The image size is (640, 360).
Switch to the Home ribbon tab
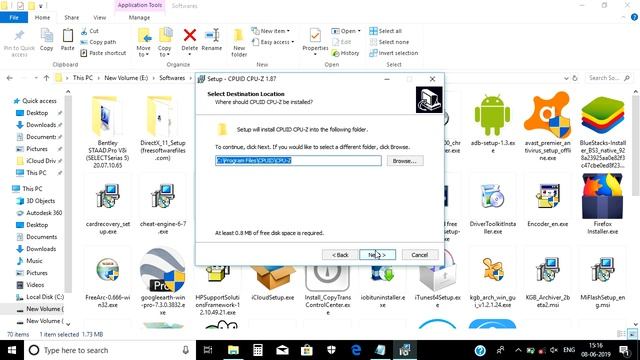coord(42,18)
